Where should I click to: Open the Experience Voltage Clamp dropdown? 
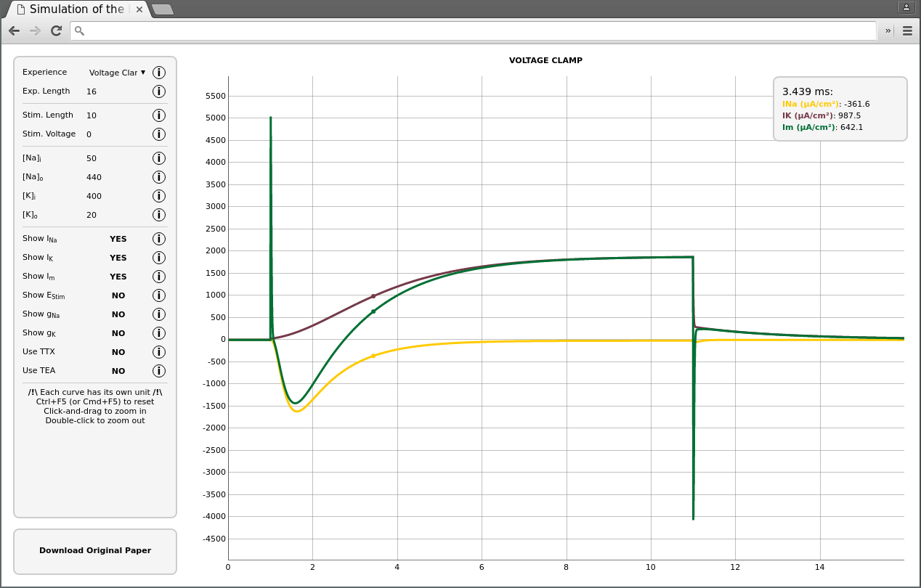pos(117,73)
